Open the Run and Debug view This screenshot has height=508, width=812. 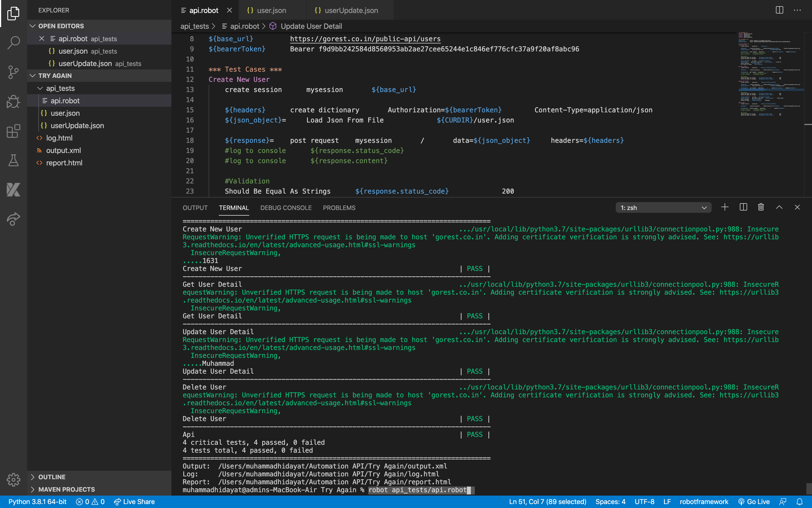pos(14,102)
